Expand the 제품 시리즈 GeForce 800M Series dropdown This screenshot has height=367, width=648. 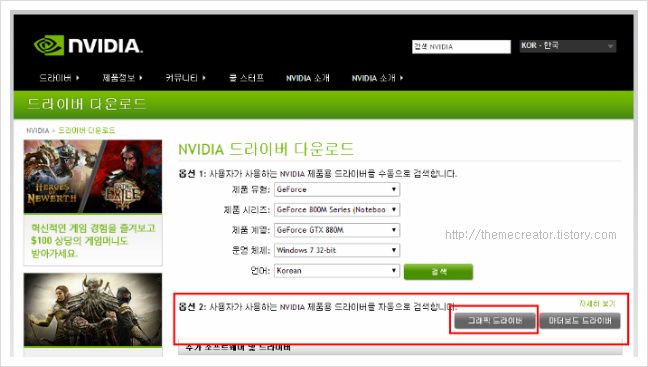(337, 210)
